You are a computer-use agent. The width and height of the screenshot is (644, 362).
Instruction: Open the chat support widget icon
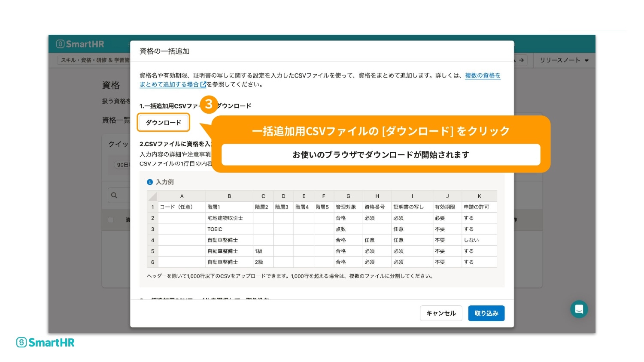pyautogui.click(x=579, y=309)
